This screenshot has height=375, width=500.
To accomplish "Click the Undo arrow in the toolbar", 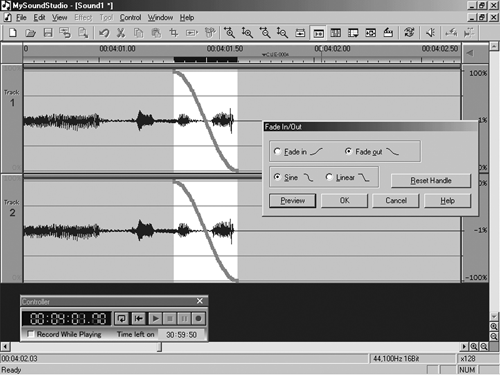I will [x=104, y=33].
